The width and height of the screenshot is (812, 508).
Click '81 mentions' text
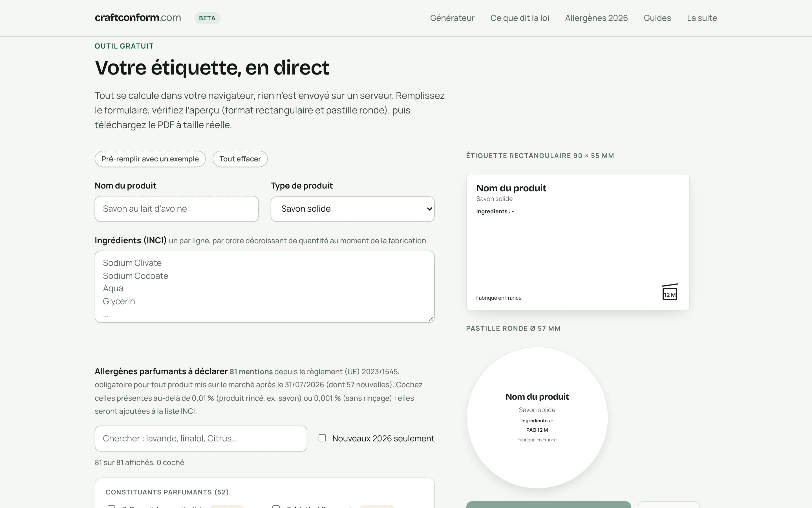click(x=251, y=372)
